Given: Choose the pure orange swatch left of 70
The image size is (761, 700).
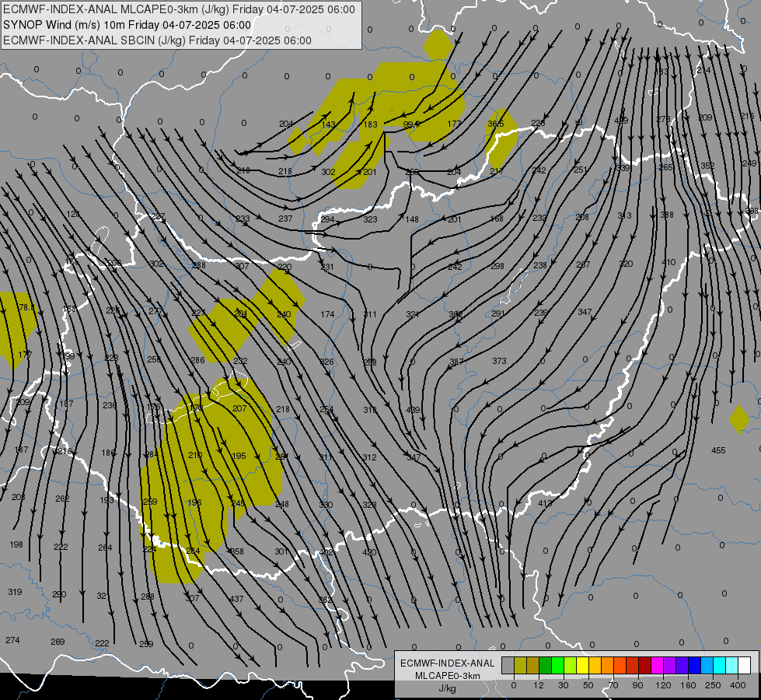Looking at the screenshot, I should 607,665.
